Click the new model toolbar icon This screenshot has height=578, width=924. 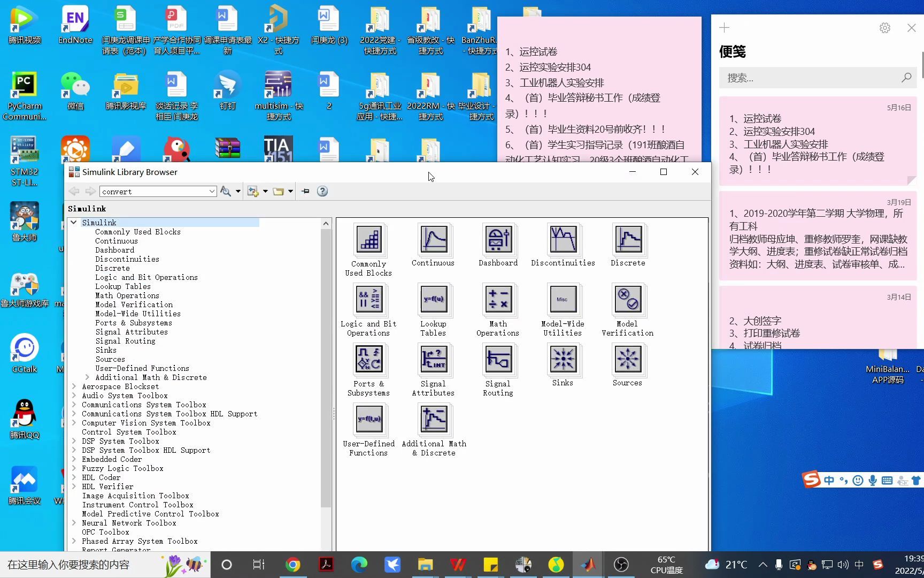(253, 191)
